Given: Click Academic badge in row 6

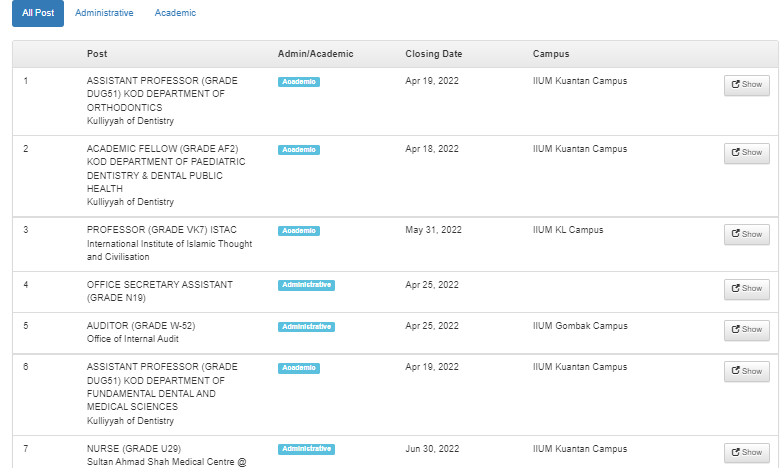Looking at the screenshot, I should tap(299, 368).
